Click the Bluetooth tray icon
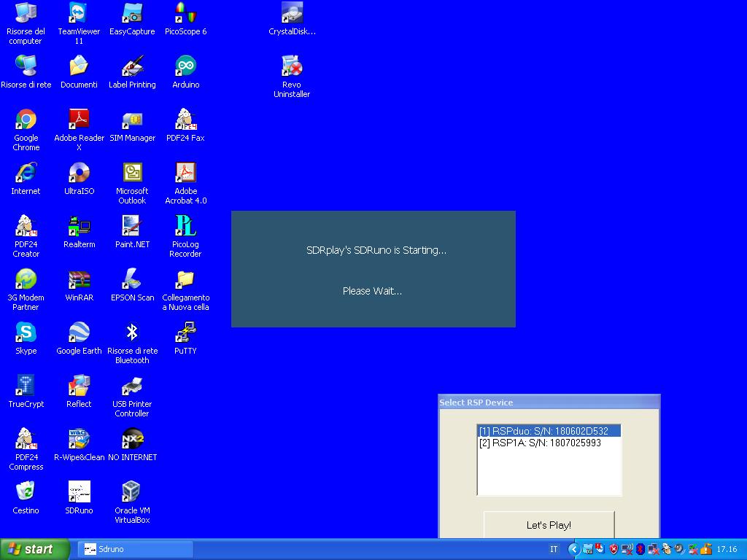The width and height of the screenshot is (747, 560). 640,550
